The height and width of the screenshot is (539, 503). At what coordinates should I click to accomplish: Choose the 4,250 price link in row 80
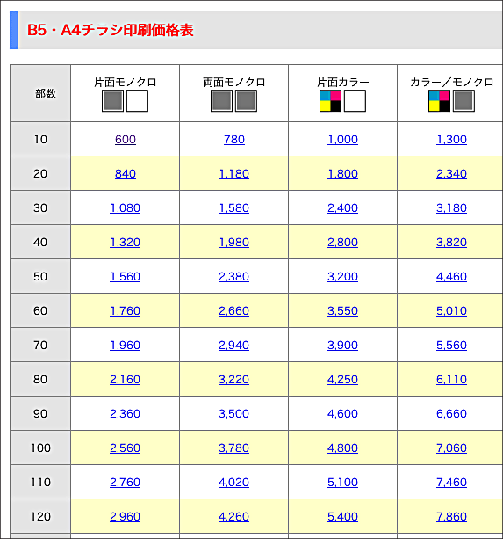coord(342,379)
